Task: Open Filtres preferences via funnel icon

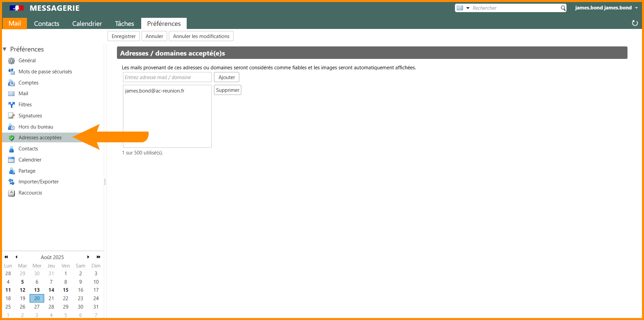Action: [x=11, y=105]
